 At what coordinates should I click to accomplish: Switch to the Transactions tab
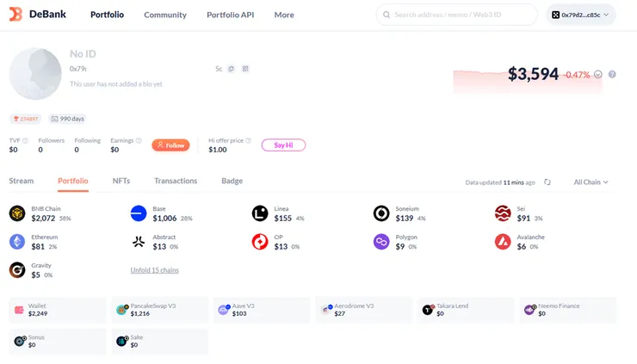[176, 181]
